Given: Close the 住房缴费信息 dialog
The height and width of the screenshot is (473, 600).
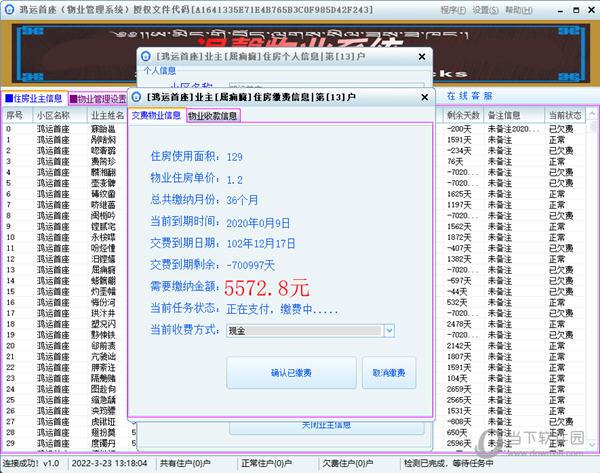Looking at the screenshot, I should (x=425, y=98).
